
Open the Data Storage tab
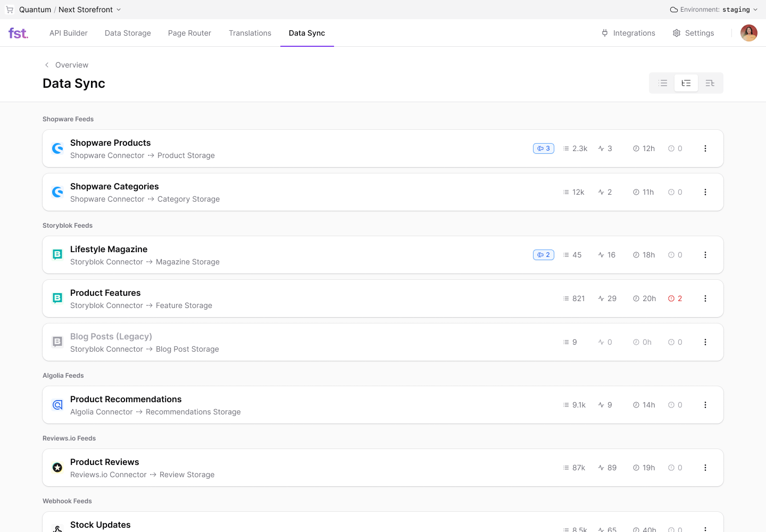click(128, 33)
